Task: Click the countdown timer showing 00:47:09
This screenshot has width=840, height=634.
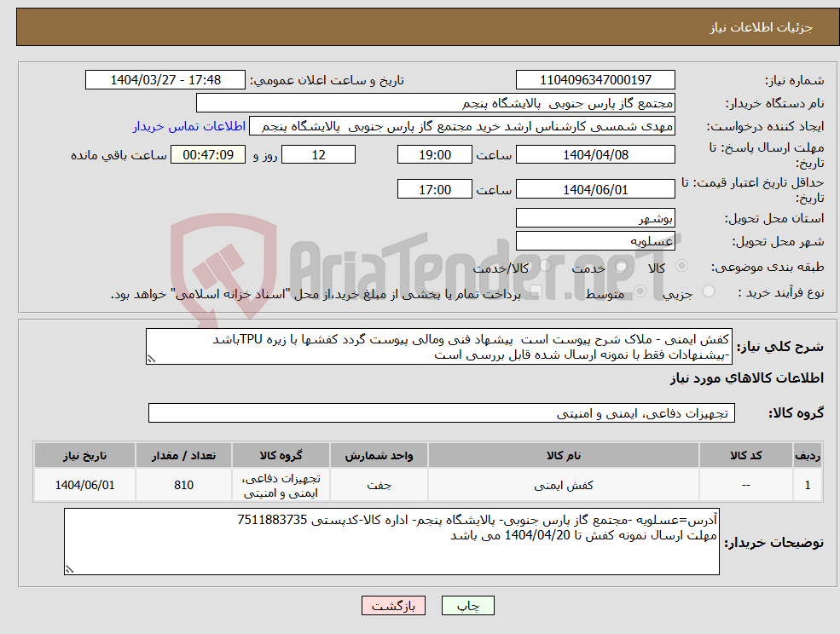Action: pyautogui.click(x=208, y=154)
